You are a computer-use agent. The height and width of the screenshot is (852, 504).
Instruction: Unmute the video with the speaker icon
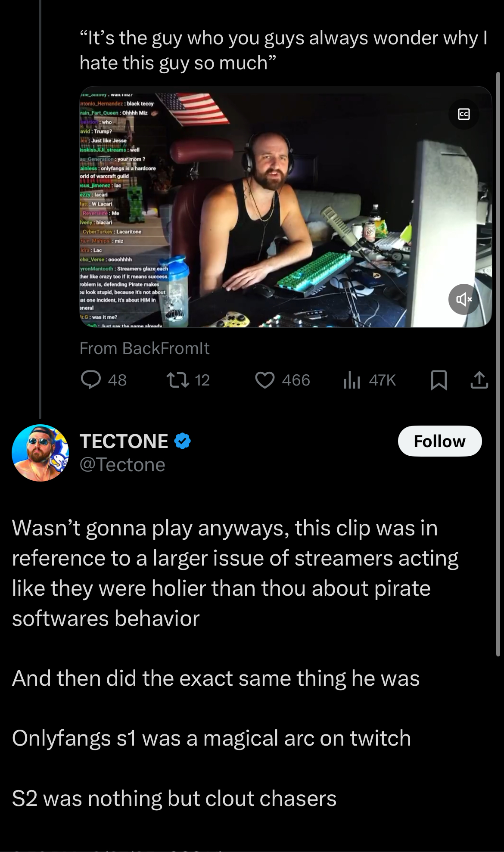pyautogui.click(x=464, y=299)
